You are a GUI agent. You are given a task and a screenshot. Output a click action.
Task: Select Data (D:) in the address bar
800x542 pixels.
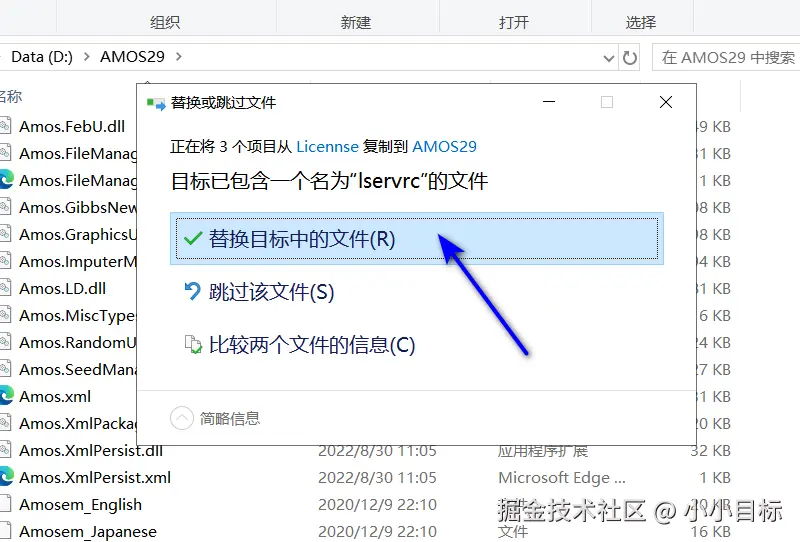click(x=42, y=57)
